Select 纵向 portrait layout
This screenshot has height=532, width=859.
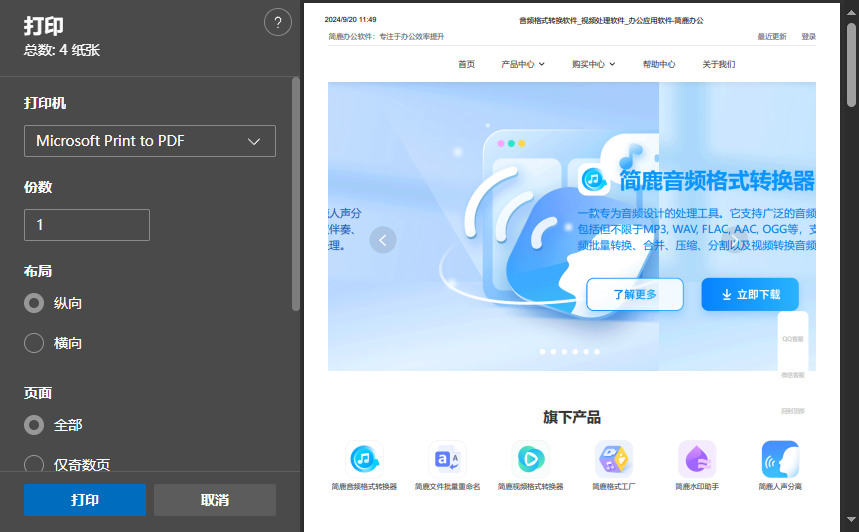coord(34,303)
